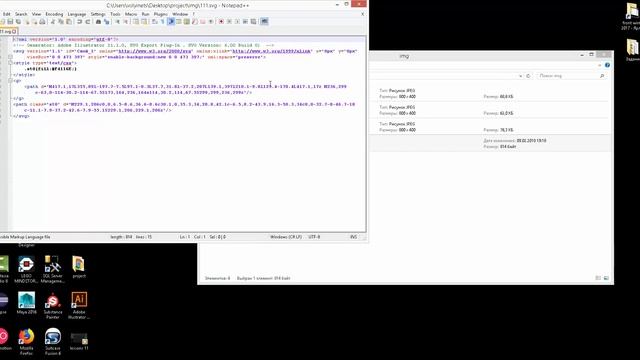Viewport: 640px width, 360px height.
Task: Click Save icon in Notepad++ toolbar
Action: point(11,21)
